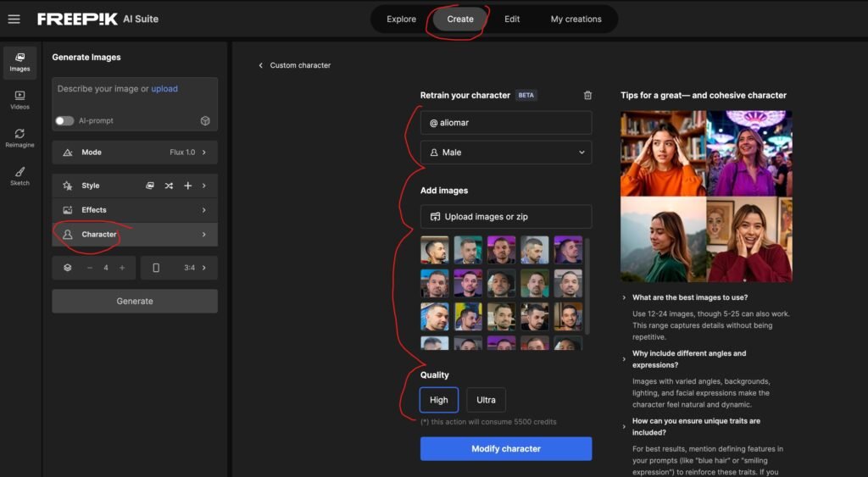Select purple-background thumbnail third in top row

501,250
